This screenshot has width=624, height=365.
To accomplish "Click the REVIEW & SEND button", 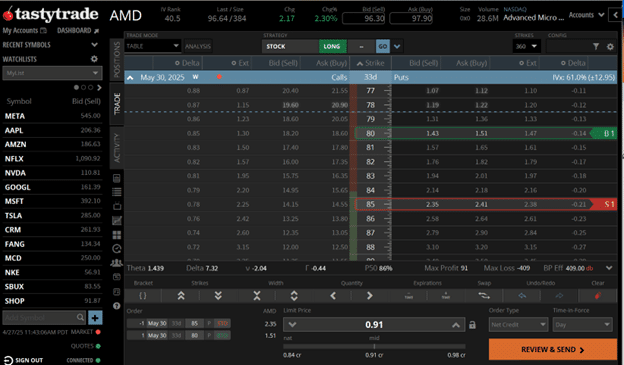I will (553, 349).
